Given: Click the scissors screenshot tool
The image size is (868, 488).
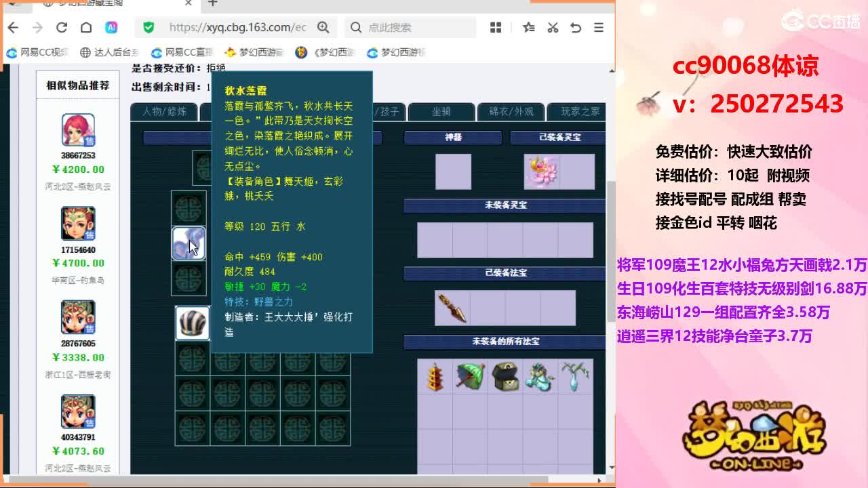Looking at the screenshot, I should coord(553,27).
